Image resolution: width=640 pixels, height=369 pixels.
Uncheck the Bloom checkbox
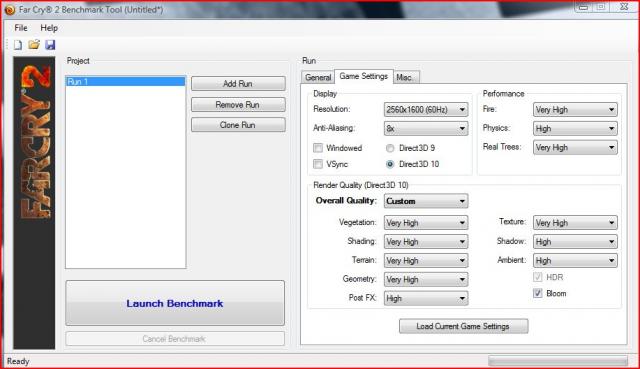538,293
